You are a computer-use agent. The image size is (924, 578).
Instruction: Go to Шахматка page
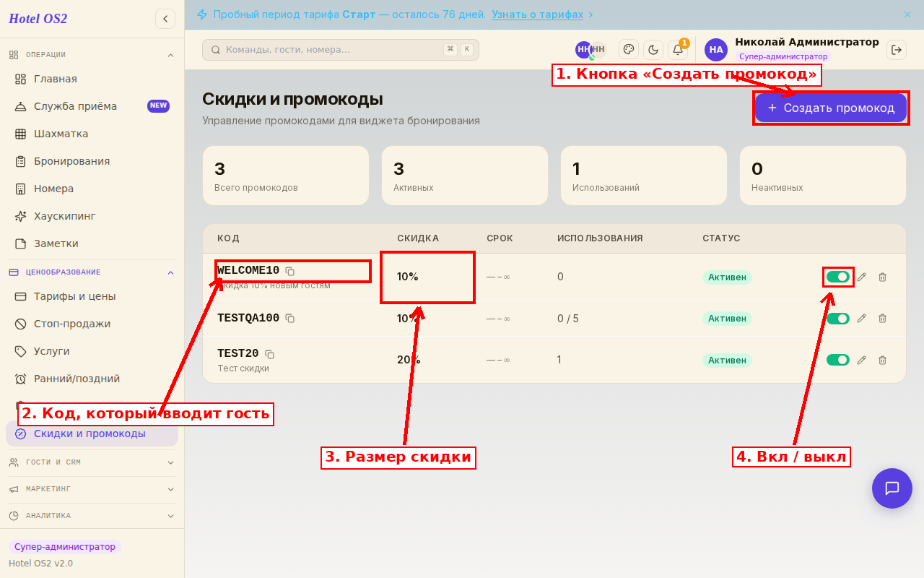click(92, 134)
